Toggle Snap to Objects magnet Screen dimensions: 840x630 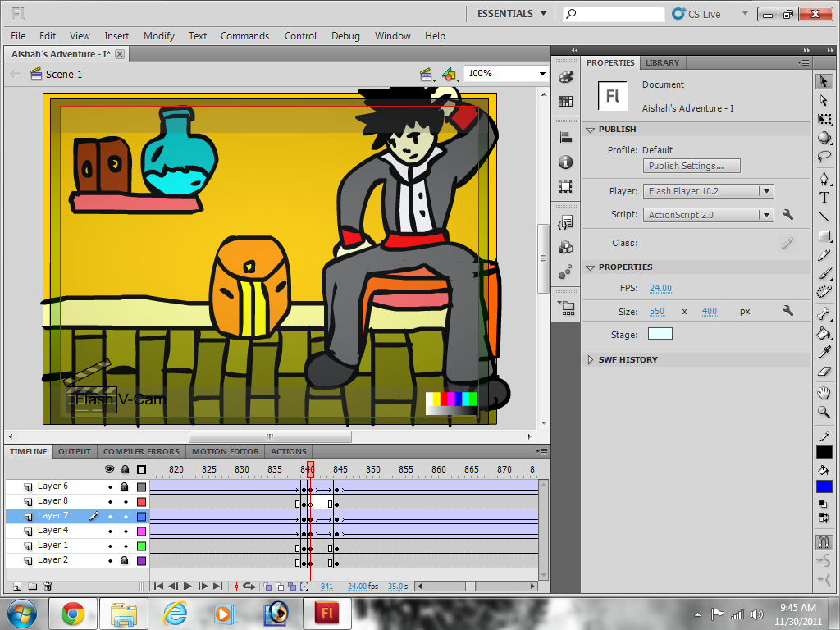824,541
